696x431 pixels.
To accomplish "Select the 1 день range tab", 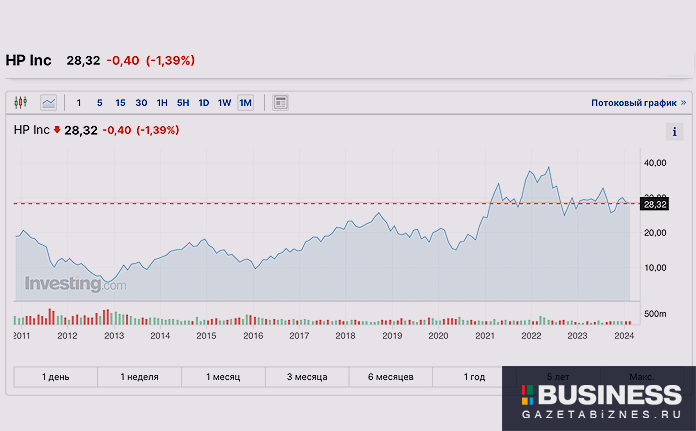I will pyautogui.click(x=56, y=377).
